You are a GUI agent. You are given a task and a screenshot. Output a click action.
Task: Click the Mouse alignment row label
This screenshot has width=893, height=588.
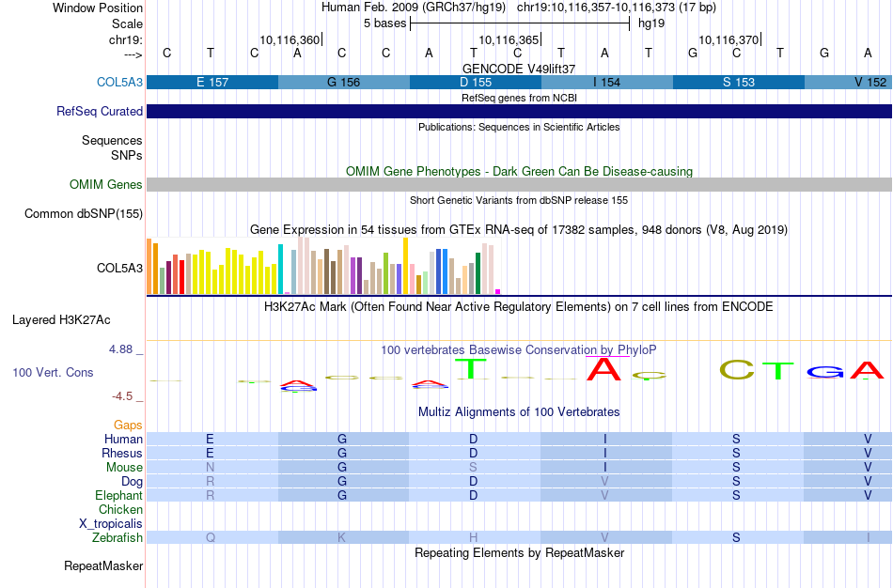[x=124, y=468]
